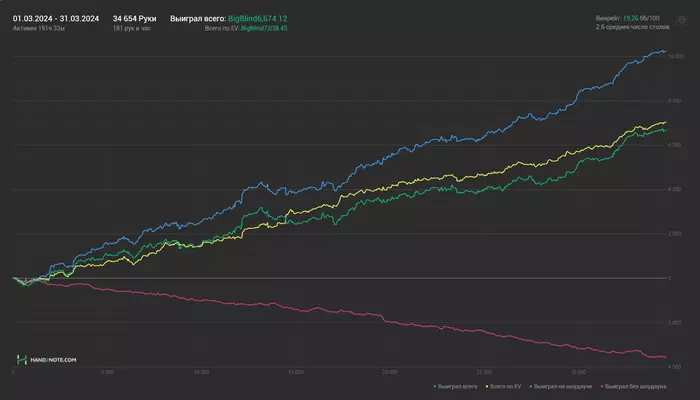Click the average tables count text
The height and width of the screenshot is (400, 700).
point(631,28)
